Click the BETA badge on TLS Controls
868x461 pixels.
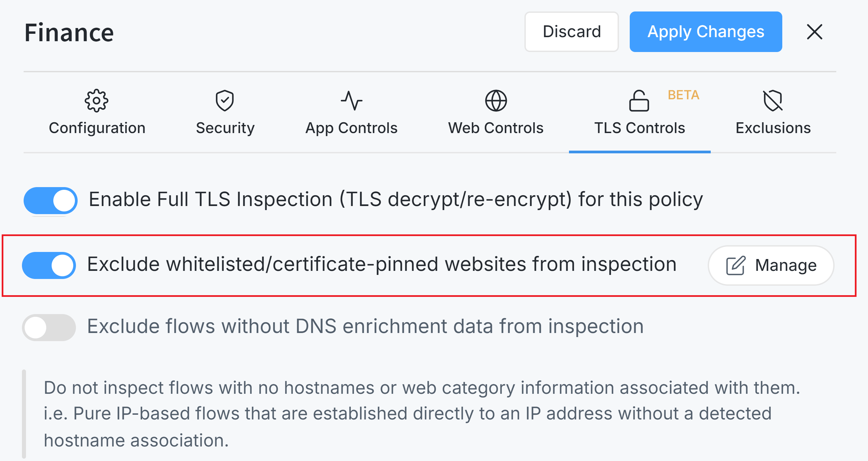[x=683, y=95]
